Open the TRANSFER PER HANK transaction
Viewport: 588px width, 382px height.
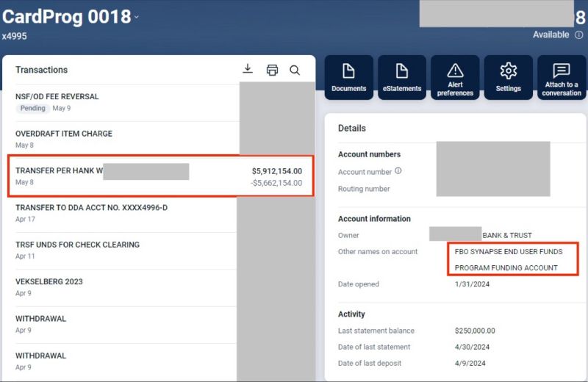59,170
